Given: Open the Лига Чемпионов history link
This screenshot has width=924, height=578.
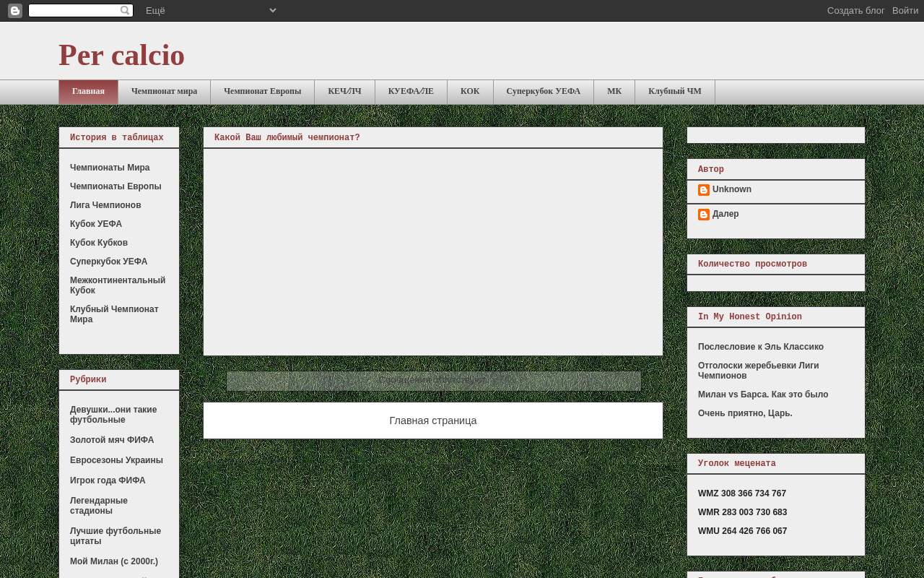Looking at the screenshot, I should coord(105,205).
